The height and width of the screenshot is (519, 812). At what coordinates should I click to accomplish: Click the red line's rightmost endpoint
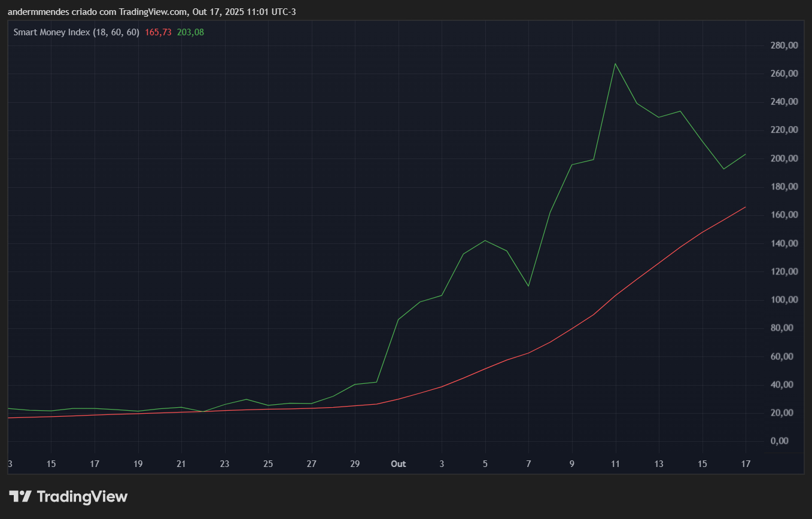click(745, 207)
